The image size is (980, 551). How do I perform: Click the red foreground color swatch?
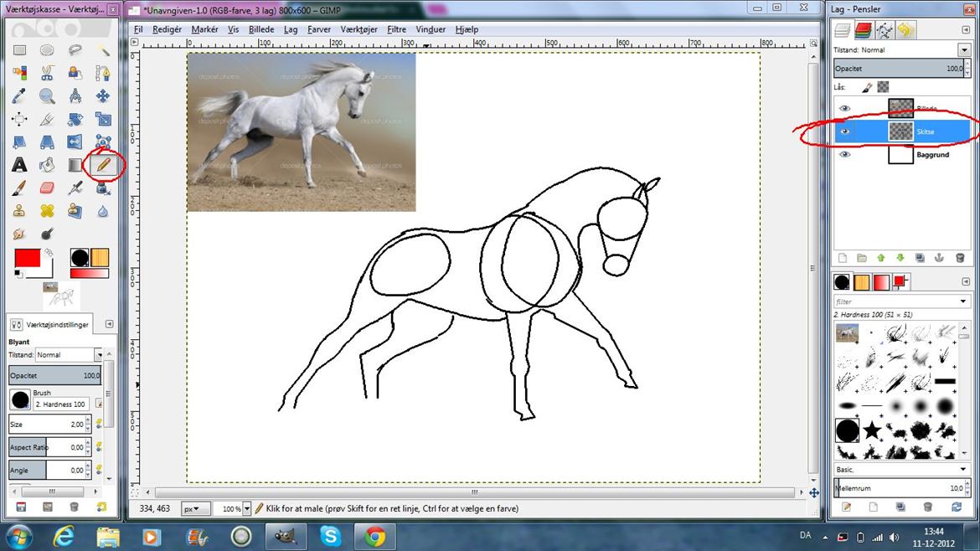click(x=28, y=258)
